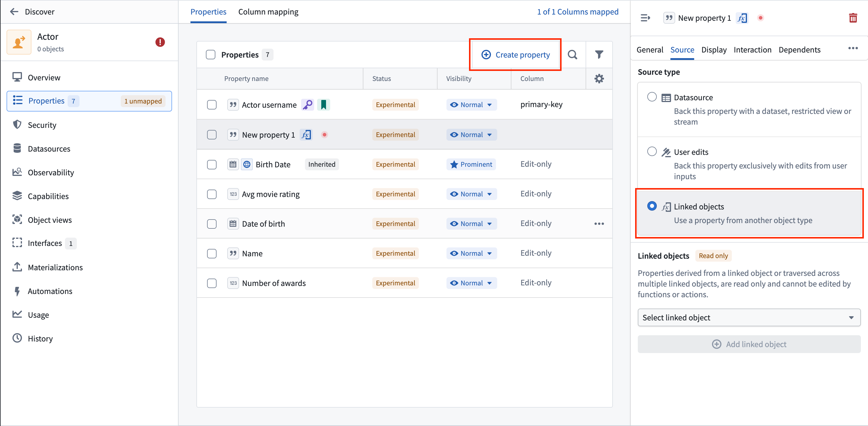Switch to the Dependents tab
The height and width of the screenshot is (426, 868).
(x=799, y=50)
